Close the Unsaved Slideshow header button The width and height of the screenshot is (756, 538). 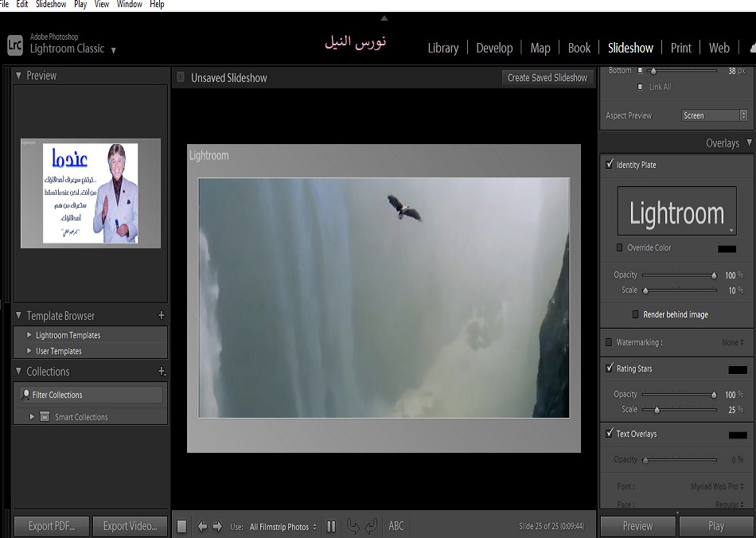coord(181,78)
